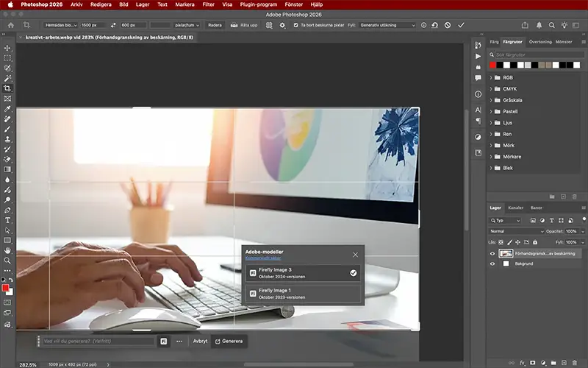Open the Opacitet value dropdown
This screenshot has height=368, width=588.
pos(583,232)
